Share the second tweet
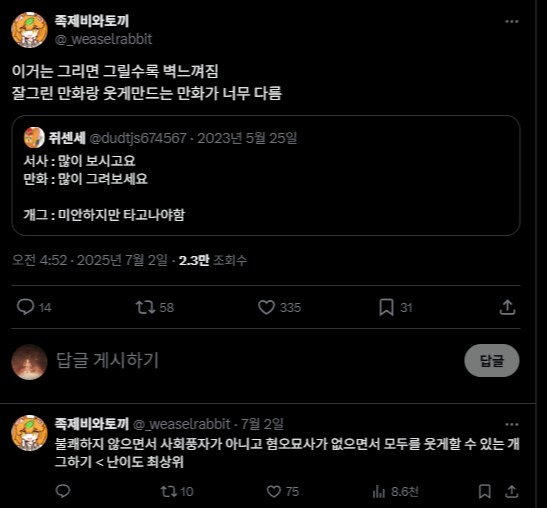The image size is (547, 508). [x=511, y=491]
